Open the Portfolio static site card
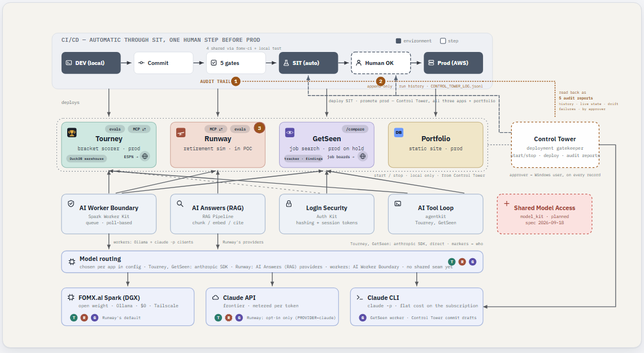Image resolution: width=644 pixels, height=353 pixels. [x=436, y=145]
